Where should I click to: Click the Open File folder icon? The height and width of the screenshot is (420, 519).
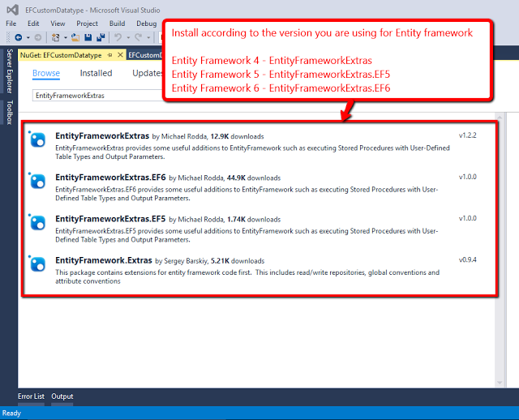point(75,38)
